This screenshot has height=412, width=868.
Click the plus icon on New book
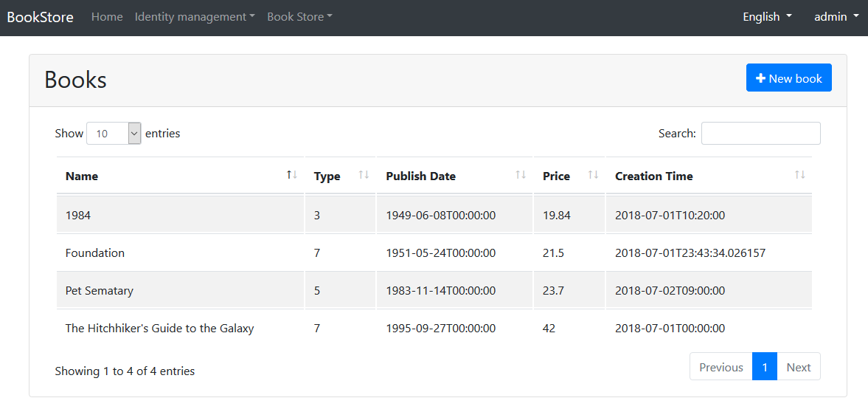click(760, 78)
